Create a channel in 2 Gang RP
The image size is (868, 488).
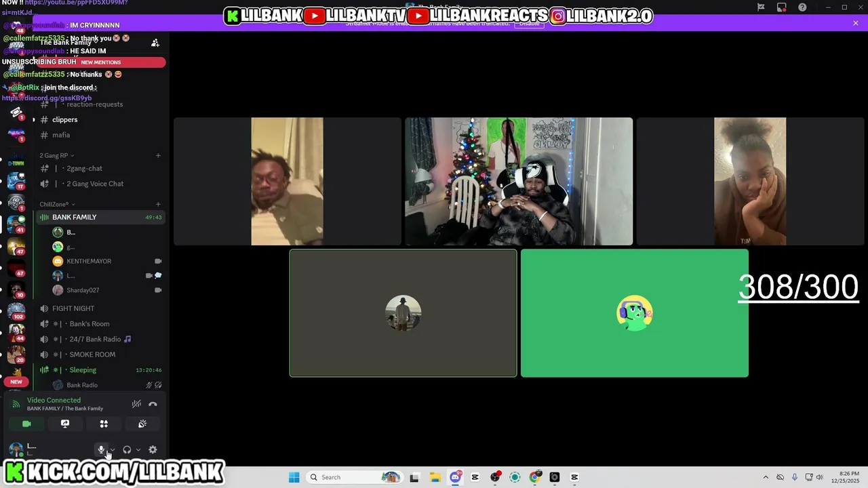click(158, 155)
